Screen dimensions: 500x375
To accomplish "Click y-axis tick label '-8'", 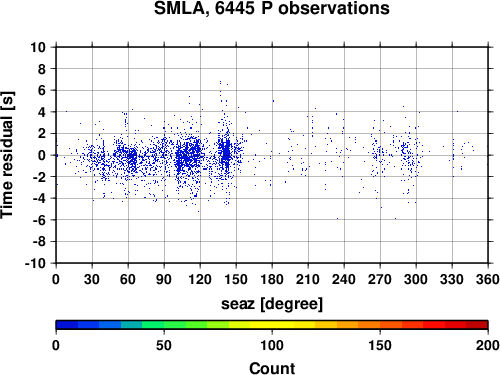I will pos(39,242).
